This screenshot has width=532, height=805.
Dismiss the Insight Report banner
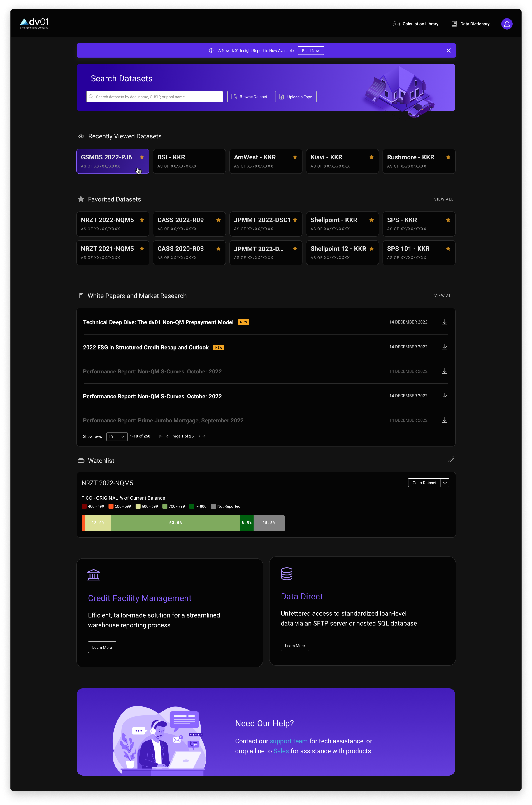click(x=448, y=50)
